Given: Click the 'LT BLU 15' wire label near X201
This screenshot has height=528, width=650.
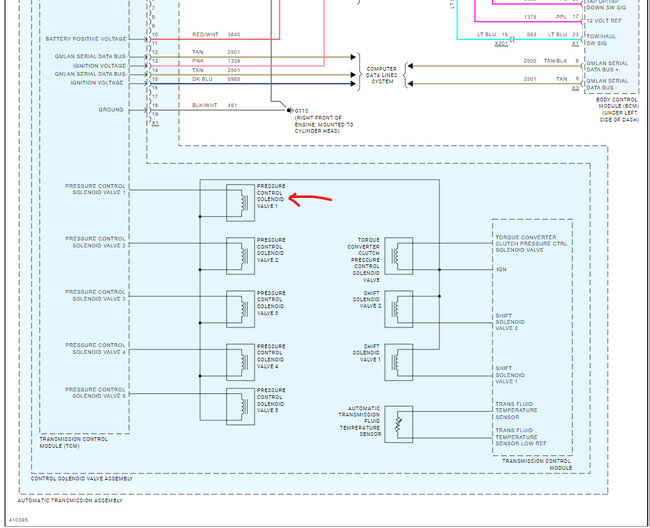Looking at the screenshot, I should 493,34.
